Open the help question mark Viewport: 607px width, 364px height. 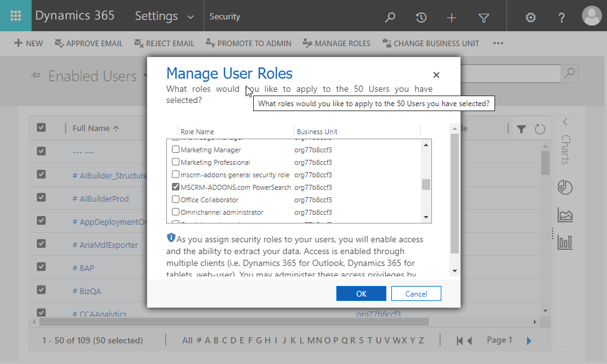click(561, 16)
